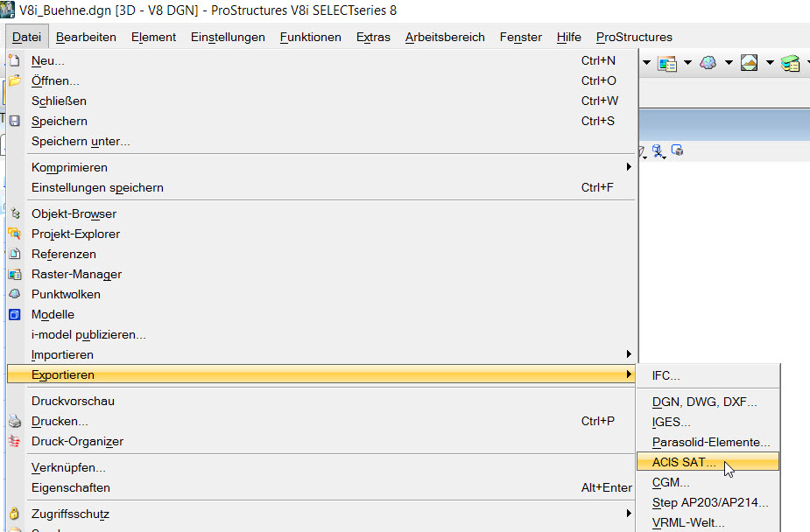Screen dimensions: 810x532
Task: Open dropdown arrow beside picture icon
Action: (770, 63)
